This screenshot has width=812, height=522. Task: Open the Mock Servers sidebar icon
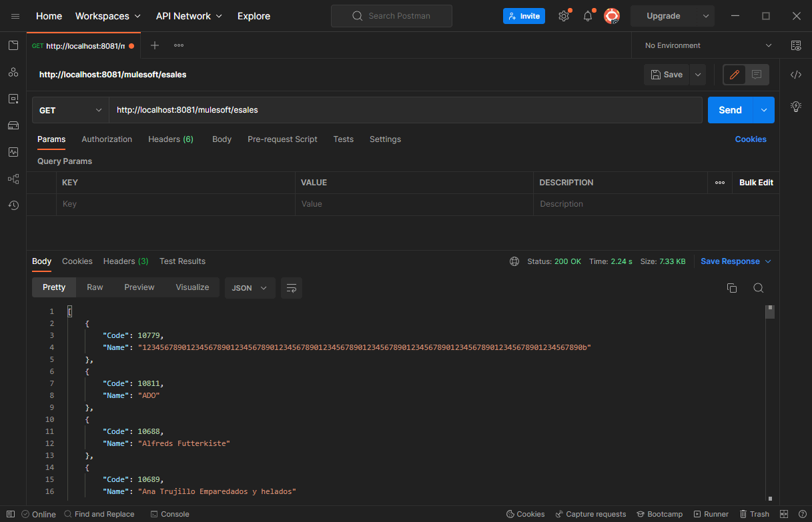point(13,125)
